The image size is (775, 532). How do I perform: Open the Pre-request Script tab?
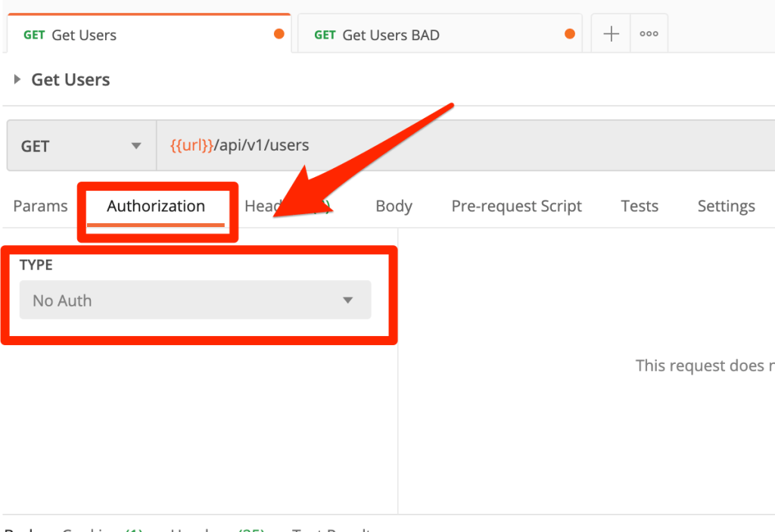click(x=516, y=207)
